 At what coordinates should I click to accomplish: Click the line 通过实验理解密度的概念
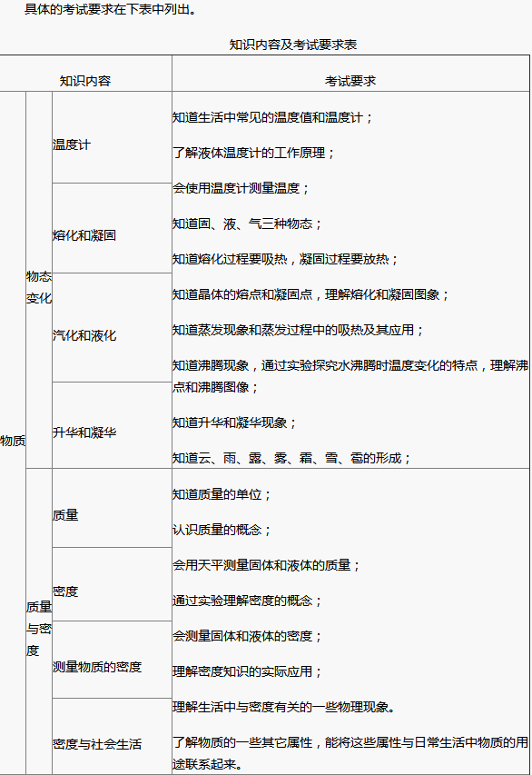point(247,601)
